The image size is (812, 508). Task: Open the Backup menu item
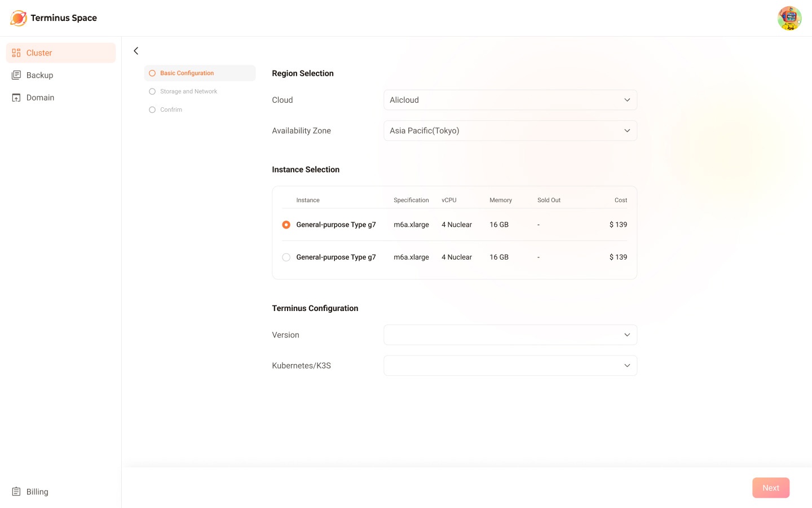coord(39,75)
